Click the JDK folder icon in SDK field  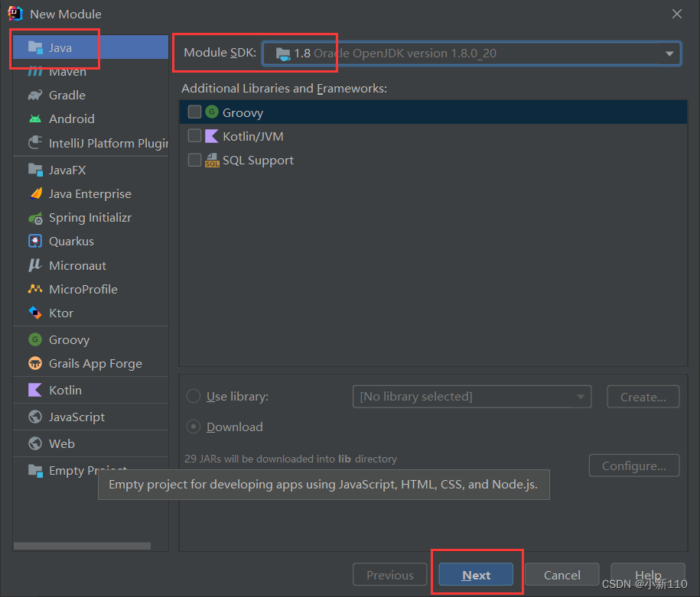(x=283, y=54)
